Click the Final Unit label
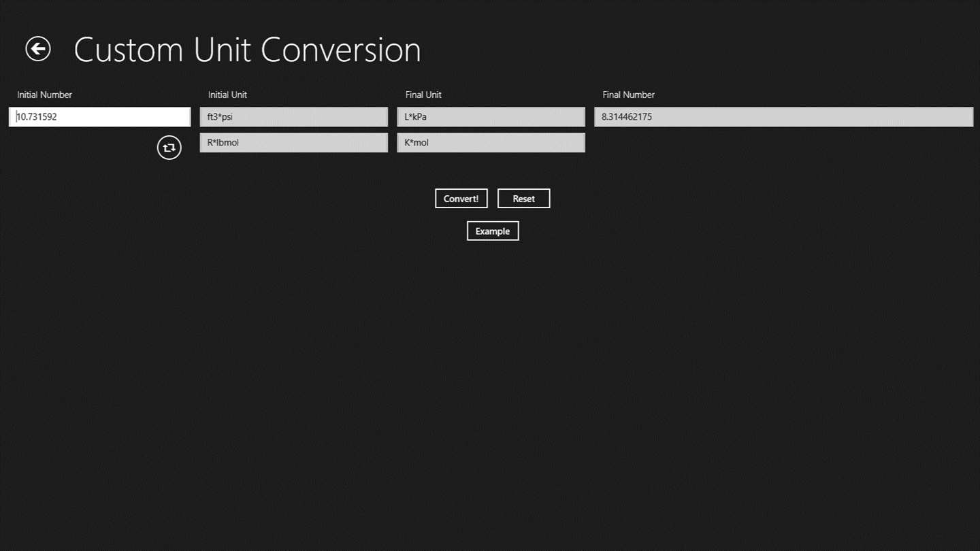 tap(423, 95)
